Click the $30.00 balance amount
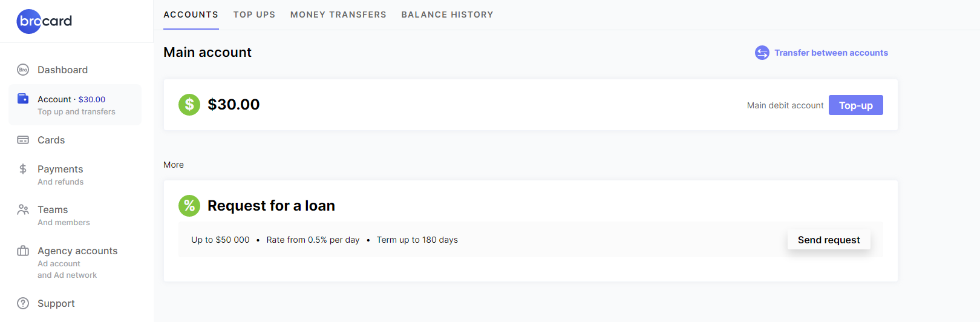980x322 pixels. [234, 105]
